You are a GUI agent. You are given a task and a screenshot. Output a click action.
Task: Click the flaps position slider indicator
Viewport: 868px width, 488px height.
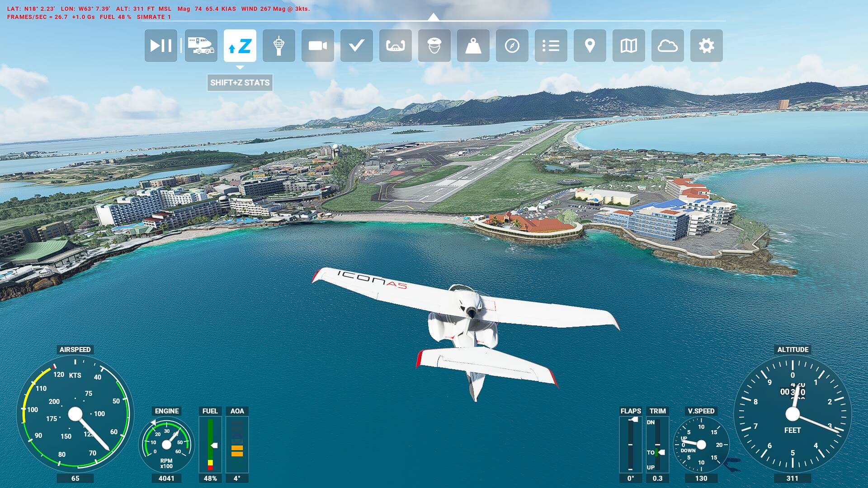[634, 420]
